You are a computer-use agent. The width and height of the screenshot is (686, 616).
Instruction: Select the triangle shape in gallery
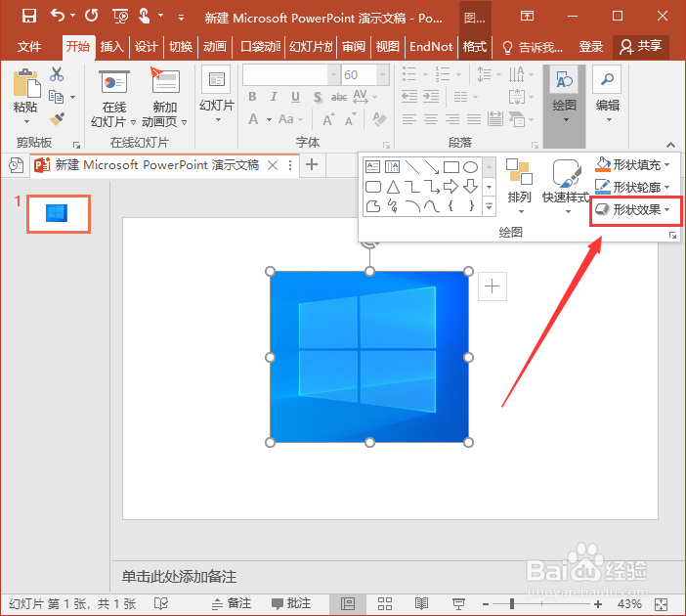click(x=393, y=187)
